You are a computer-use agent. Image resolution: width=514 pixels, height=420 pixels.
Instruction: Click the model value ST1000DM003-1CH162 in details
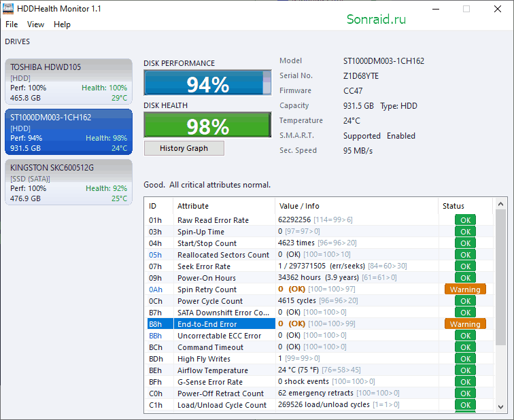pos(383,61)
